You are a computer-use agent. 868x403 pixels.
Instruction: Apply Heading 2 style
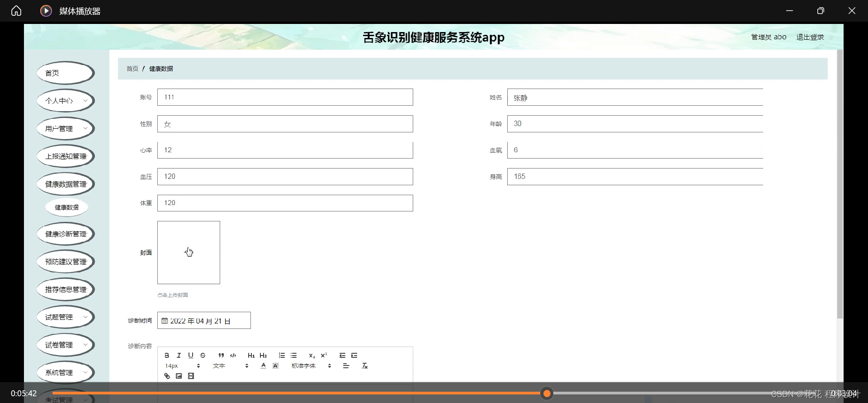[263, 356]
